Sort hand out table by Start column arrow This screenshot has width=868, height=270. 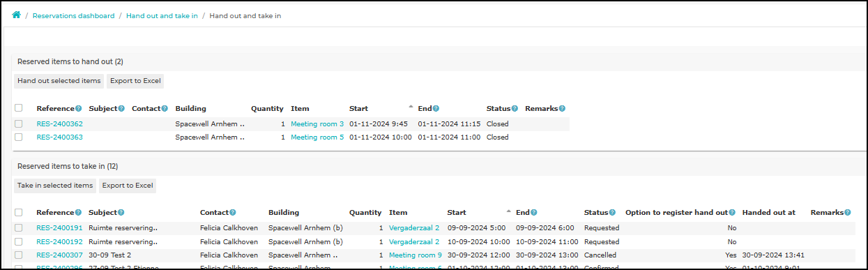tap(411, 106)
